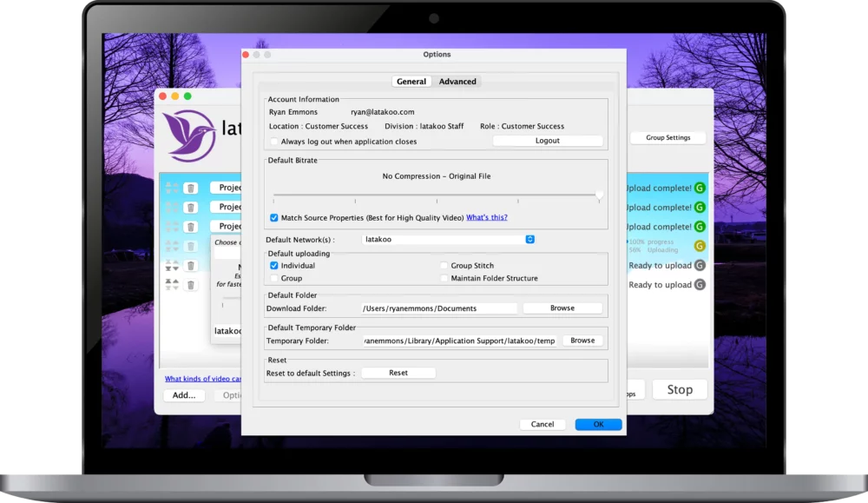Screen dimensions: 868x503
Task: Open the Default Network(s) dropdown
Action: coord(449,239)
